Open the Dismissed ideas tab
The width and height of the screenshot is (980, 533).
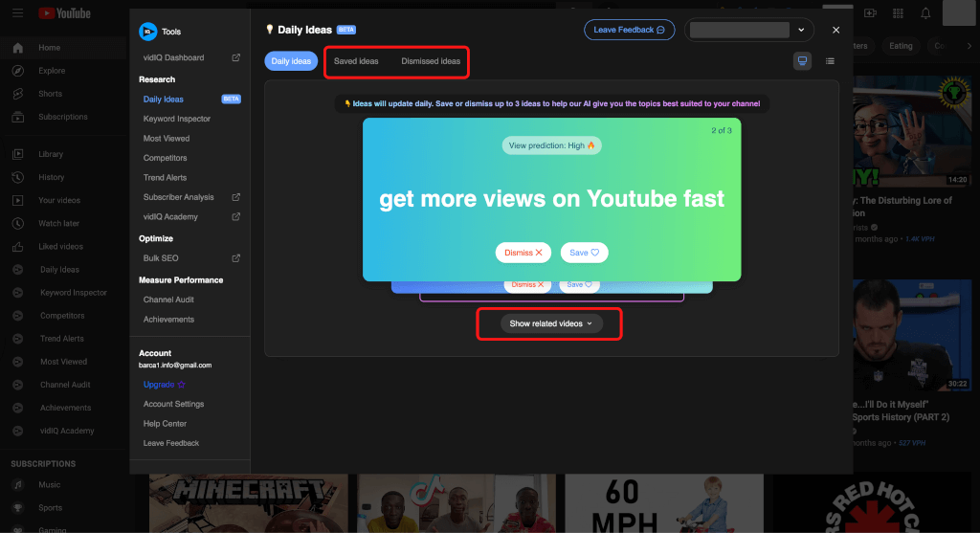[x=431, y=61]
